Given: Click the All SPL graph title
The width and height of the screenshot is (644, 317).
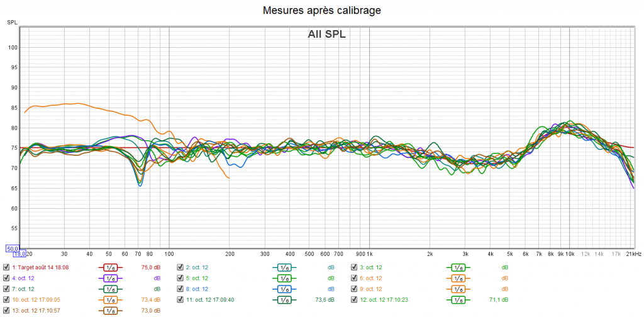Looking at the screenshot, I should 326,35.
